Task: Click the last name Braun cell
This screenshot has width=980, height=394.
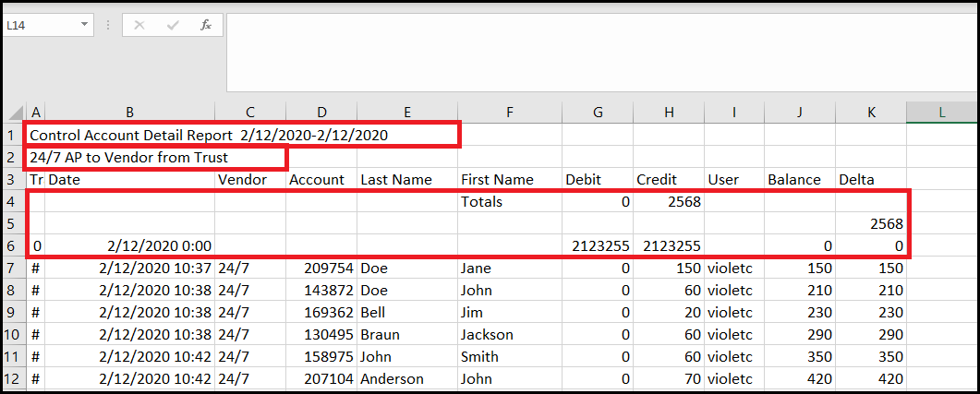Action: 406,335
